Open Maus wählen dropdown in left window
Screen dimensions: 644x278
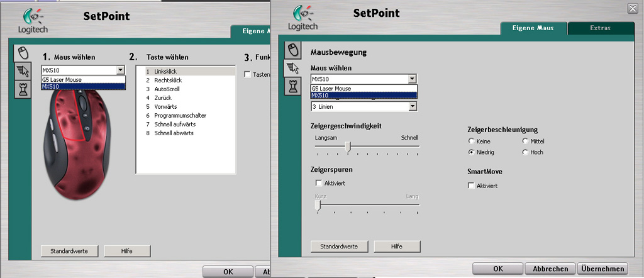(120, 70)
